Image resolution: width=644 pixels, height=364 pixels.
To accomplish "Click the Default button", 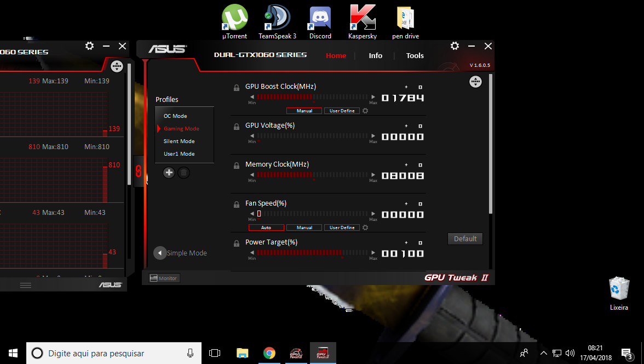I will (x=465, y=239).
